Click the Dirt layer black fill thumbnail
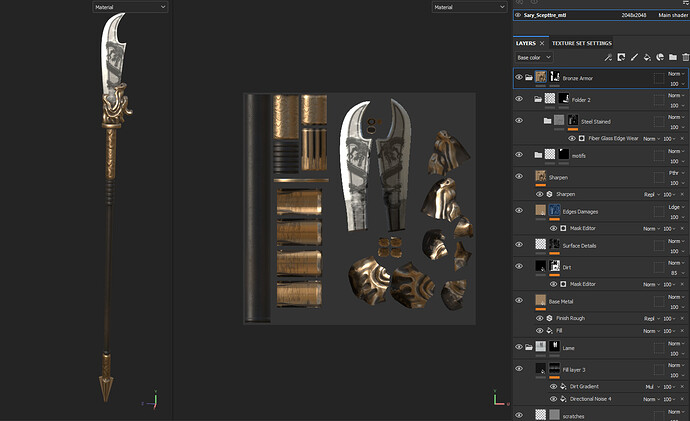 (x=540, y=266)
